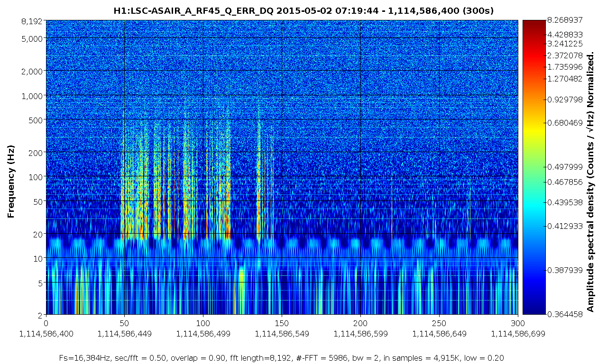
Task: Select colorbar value 1.735996
Action: coord(564,67)
